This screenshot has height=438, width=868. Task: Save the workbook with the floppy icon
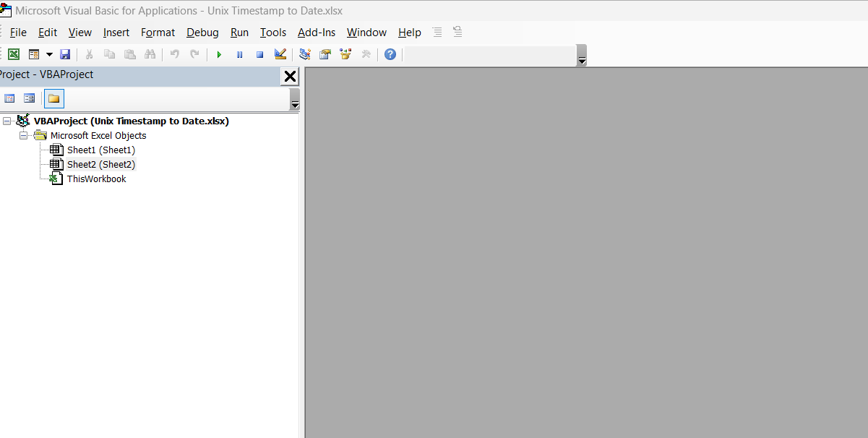tap(65, 54)
